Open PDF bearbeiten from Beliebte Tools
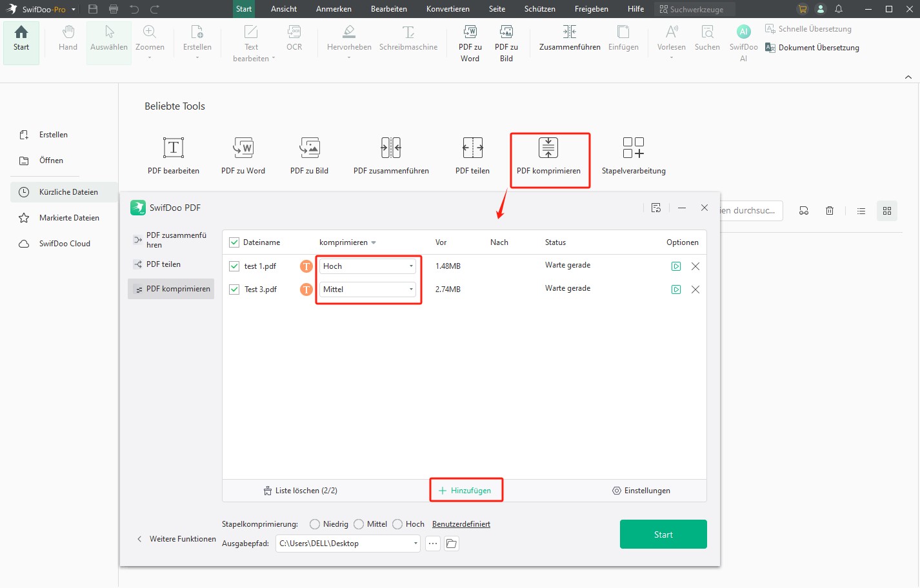The width and height of the screenshot is (920, 588). (174, 155)
